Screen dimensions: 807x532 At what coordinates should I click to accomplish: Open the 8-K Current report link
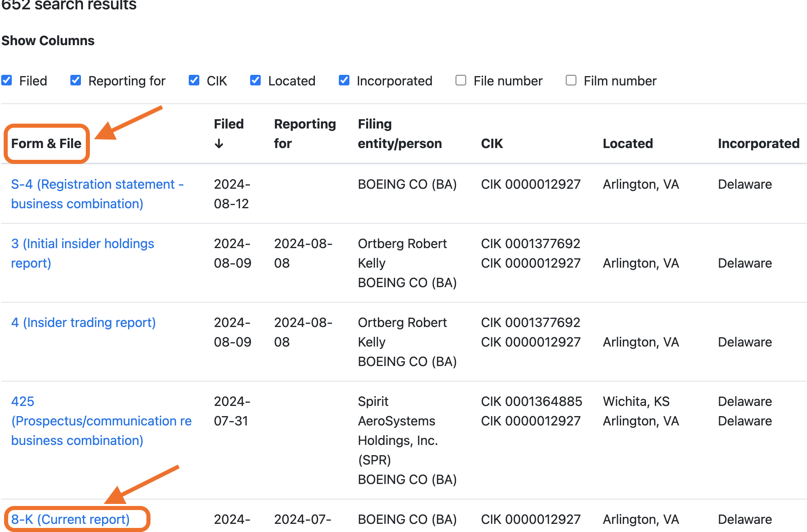coord(70,519)
